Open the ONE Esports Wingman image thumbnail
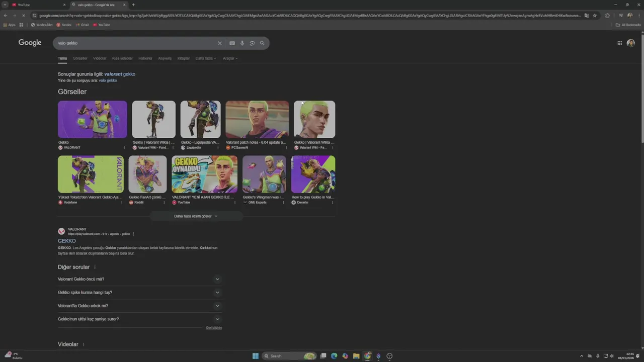The image size is (644, 362). [264, 174]
